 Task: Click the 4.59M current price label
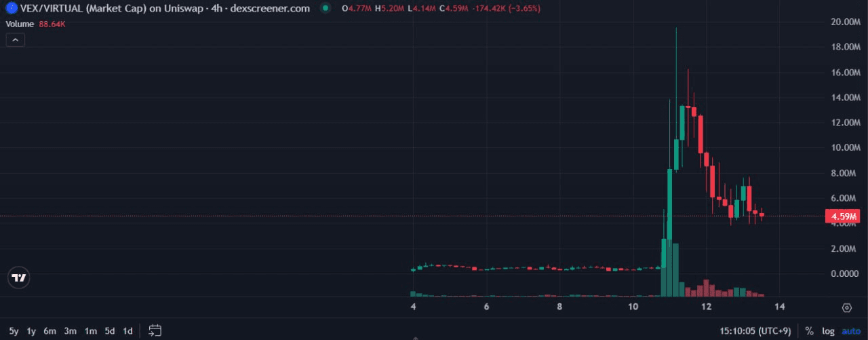(x=843, y=217)
